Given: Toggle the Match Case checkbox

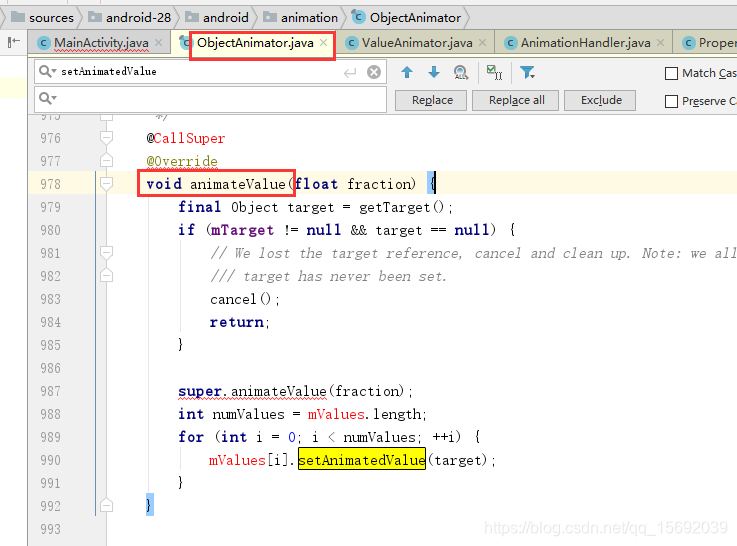Looking at the screenshot, I should click(671, 73).
